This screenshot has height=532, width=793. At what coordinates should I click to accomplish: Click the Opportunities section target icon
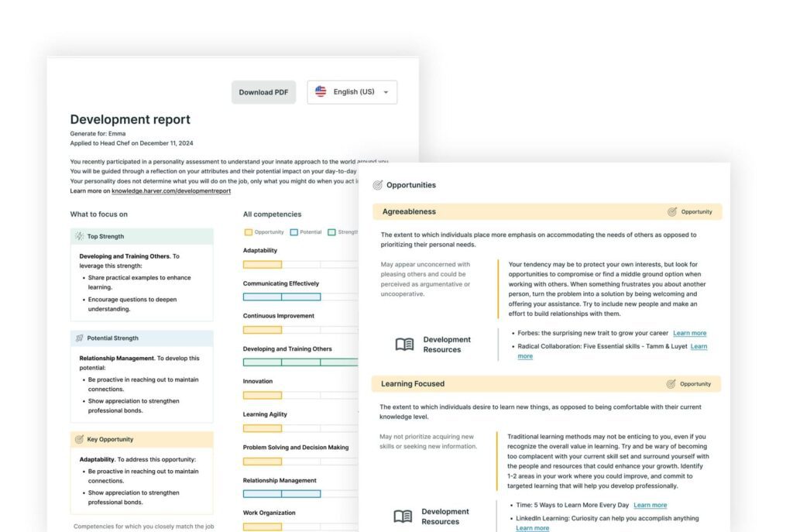[x=378, y=185]
